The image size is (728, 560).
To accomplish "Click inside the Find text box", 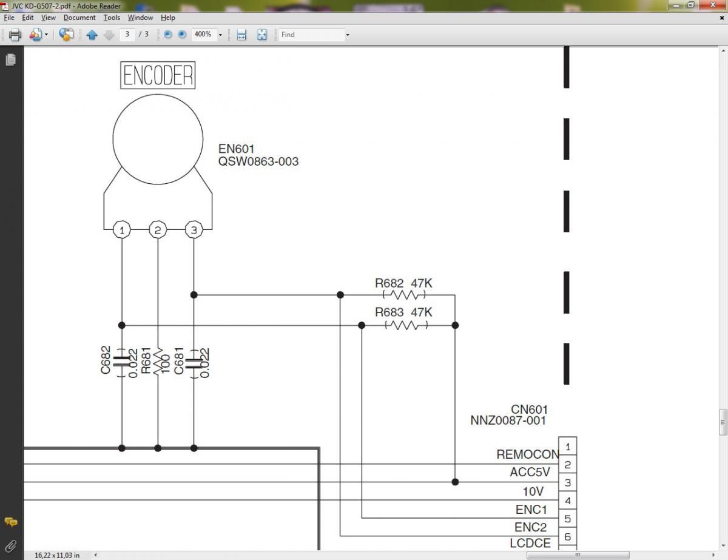I will click(311, 35).
